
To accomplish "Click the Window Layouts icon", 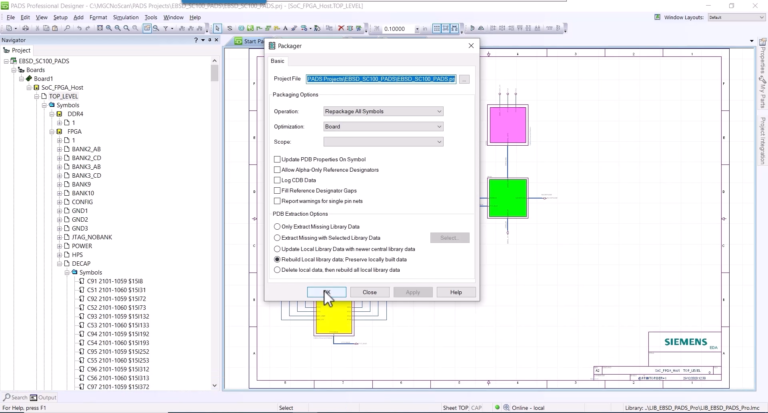I will (657, 17).
